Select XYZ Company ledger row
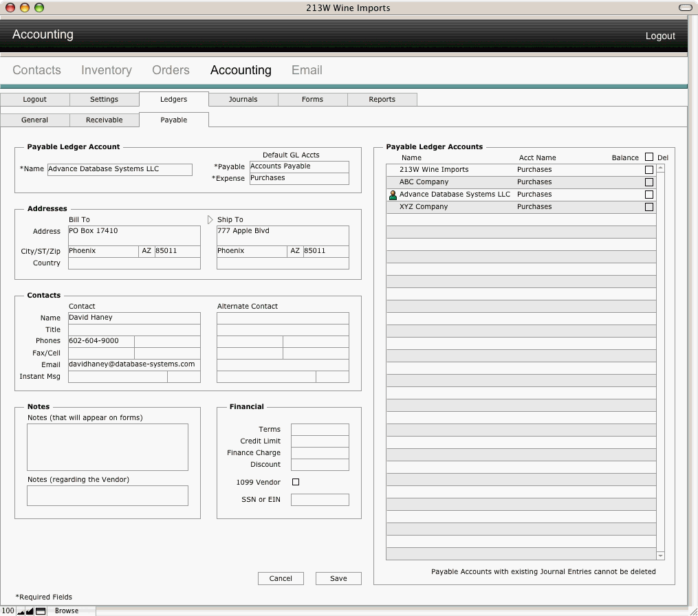This screenshot has width=698, height=616. click(x=521, y=207)
